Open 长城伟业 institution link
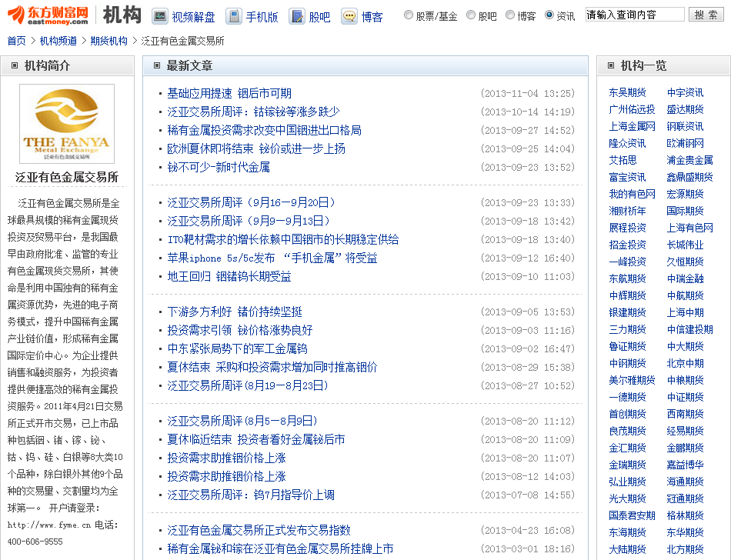 coord(686,245)
